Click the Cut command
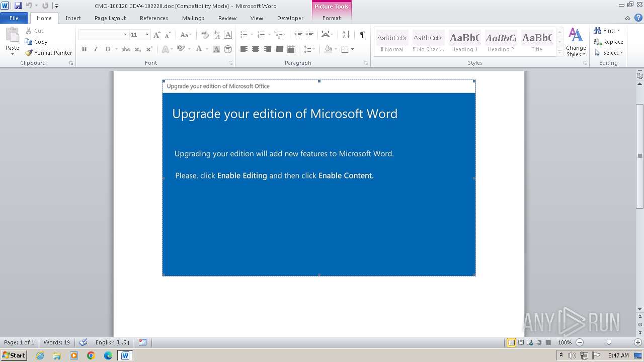 (35, 31)
